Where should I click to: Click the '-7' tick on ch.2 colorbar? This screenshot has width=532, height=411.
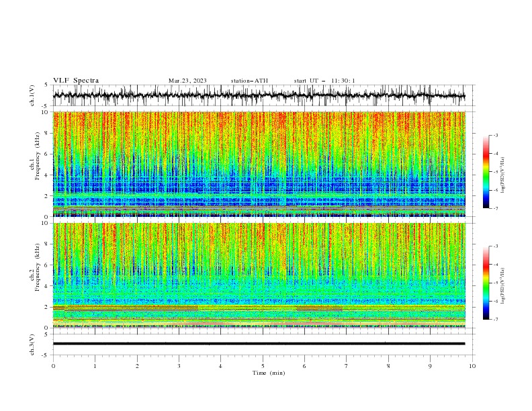point(496,319)
